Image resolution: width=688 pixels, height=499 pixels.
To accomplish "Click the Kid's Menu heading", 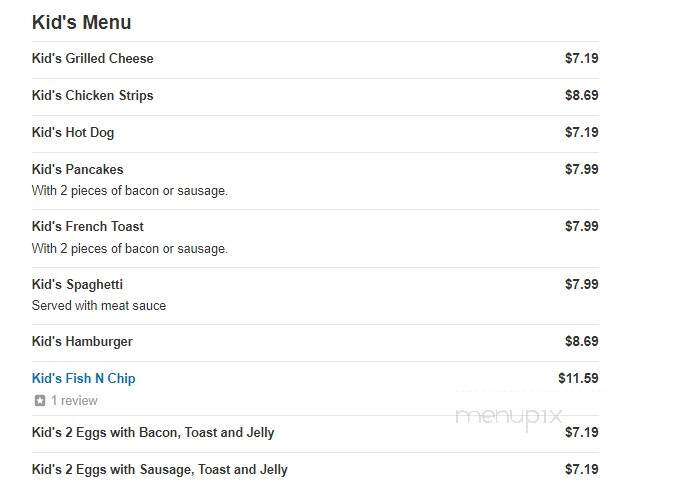I will click(82, 22).
